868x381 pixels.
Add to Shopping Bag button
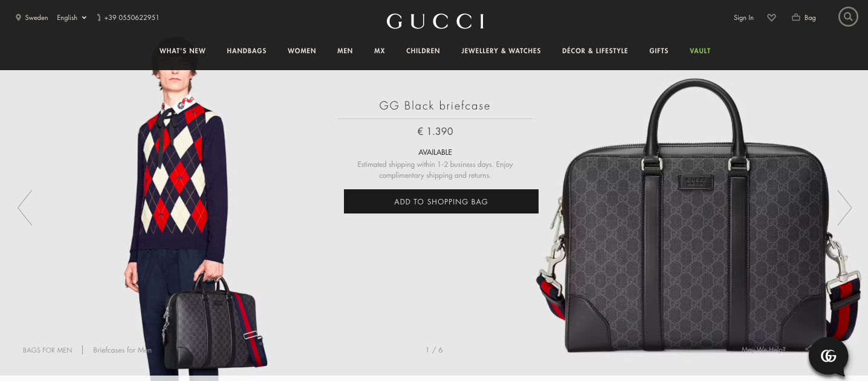441,201
